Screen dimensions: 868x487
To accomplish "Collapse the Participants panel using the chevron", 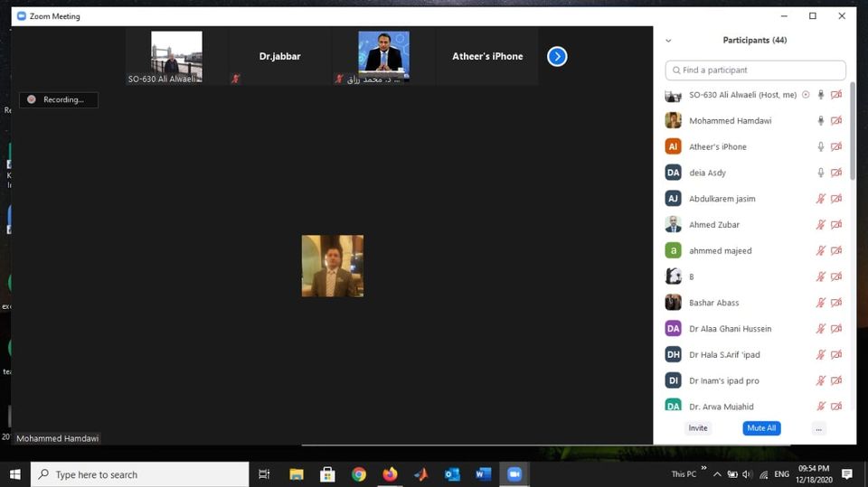I will [668, 41].
